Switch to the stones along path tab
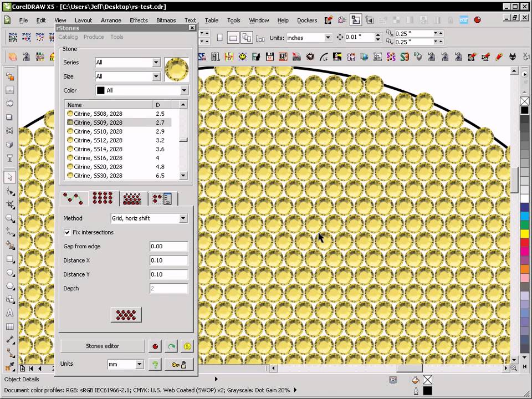The image size is (532, 399). pos(74,198)
